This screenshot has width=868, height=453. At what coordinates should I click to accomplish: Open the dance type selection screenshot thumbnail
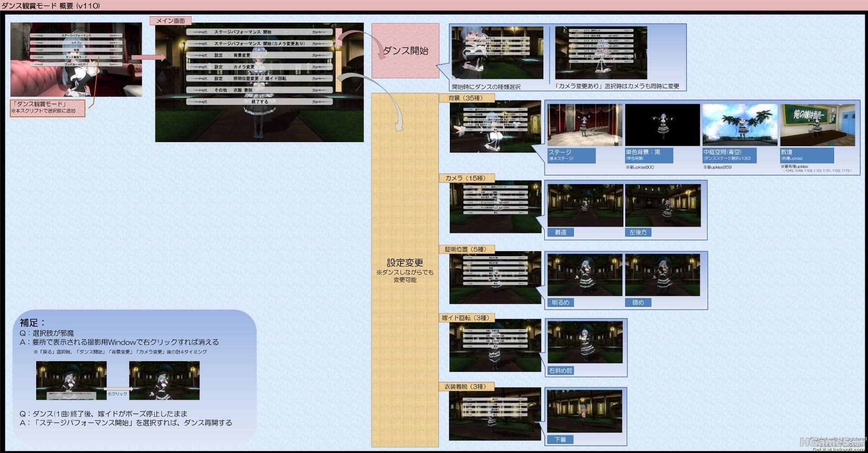[497, 53]
